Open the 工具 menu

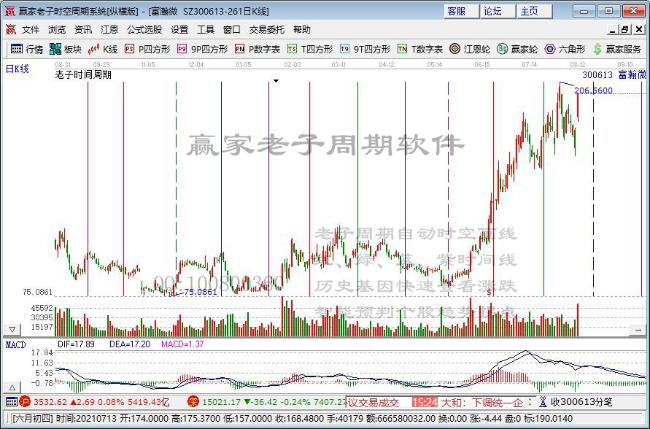pyautogui.click(x=206, y=30)
